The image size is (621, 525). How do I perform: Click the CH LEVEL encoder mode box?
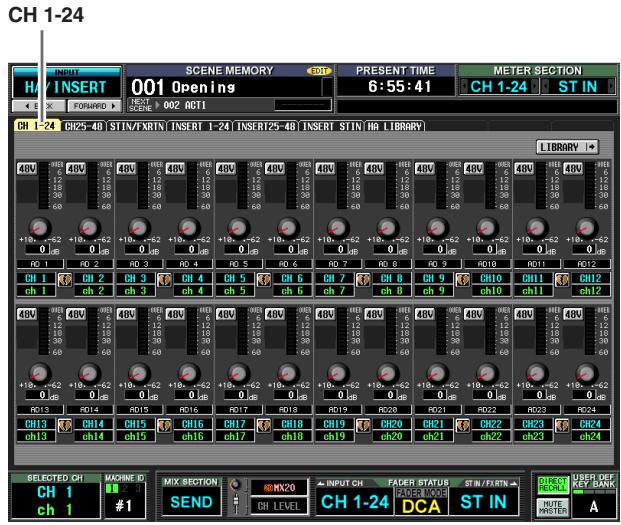pos(279,506)
